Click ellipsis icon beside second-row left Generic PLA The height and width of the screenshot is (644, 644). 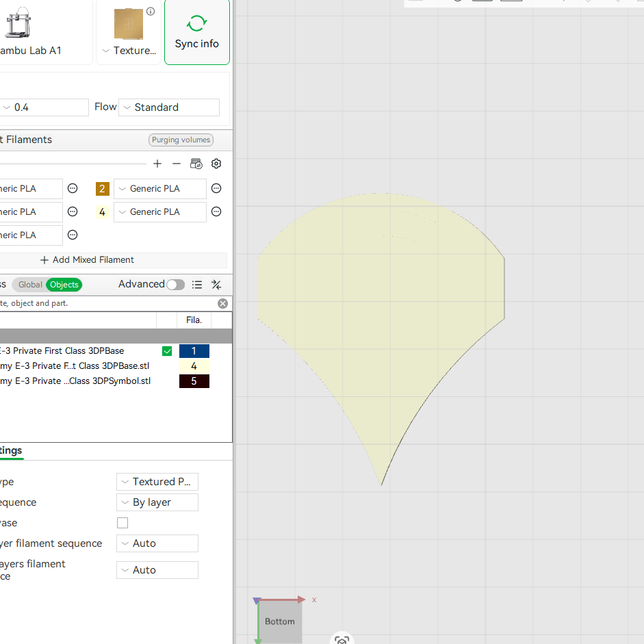tap(73, 211)
